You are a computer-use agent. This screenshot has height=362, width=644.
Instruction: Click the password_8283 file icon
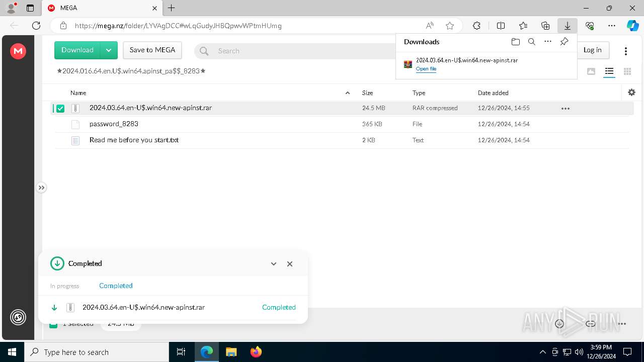(x=75, y=124)
